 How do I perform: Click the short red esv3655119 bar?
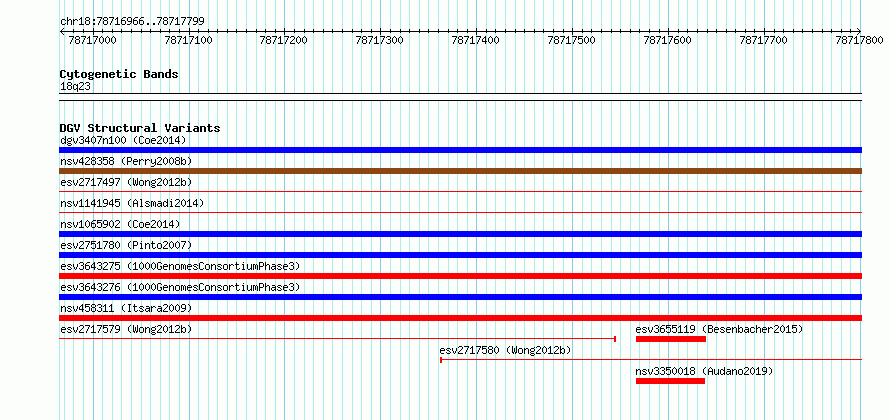coord(671,339)
